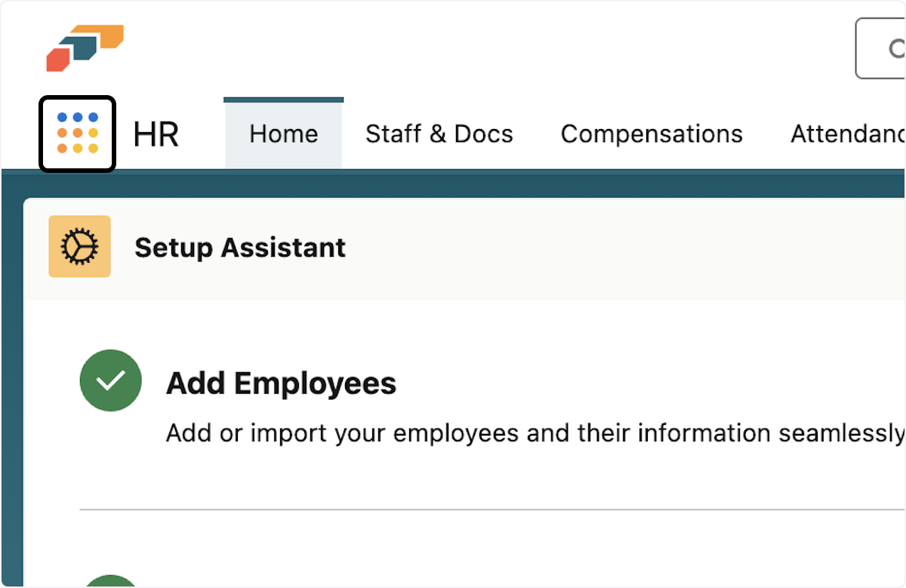Click the Setup Assistant gear icon

click(79, 246)
